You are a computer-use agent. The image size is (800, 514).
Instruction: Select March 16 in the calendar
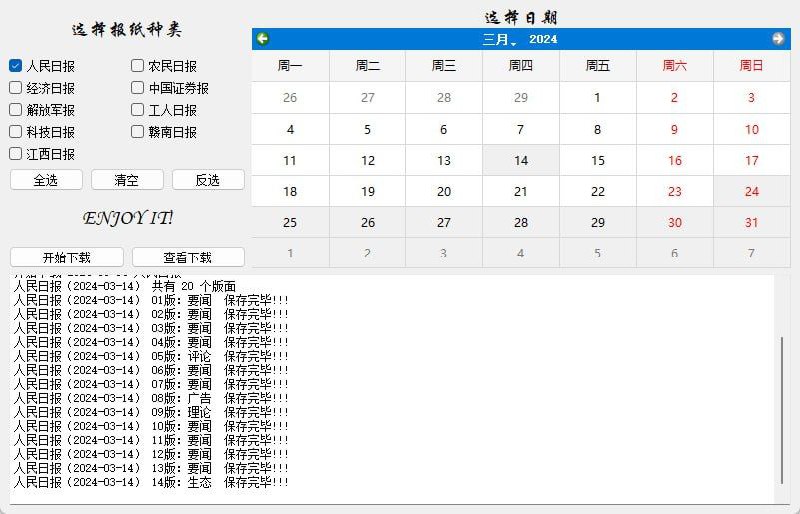(674, 160)
